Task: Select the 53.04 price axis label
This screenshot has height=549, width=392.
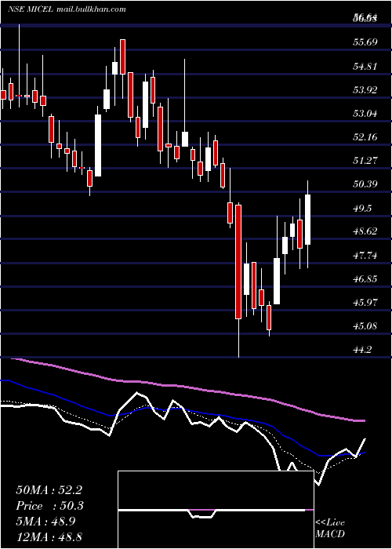Action: click(366, 114)
